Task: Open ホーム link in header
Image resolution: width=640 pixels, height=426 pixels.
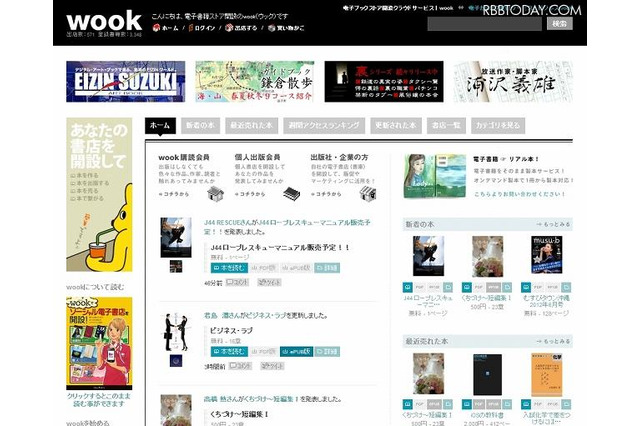Action: 165,28
